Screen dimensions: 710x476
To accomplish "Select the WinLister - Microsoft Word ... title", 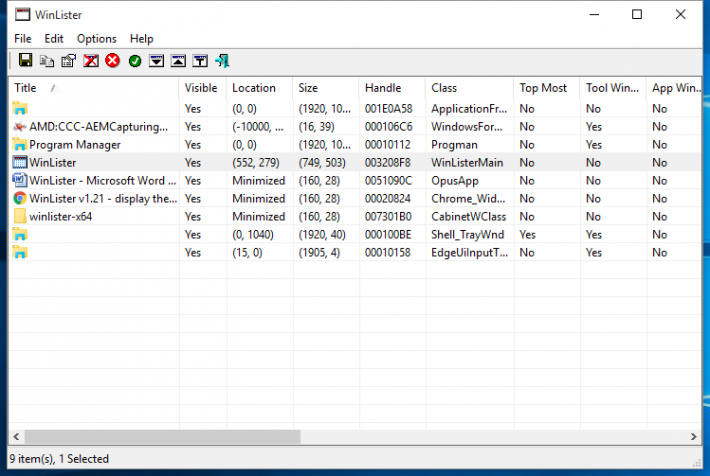I will coord(103,180).
